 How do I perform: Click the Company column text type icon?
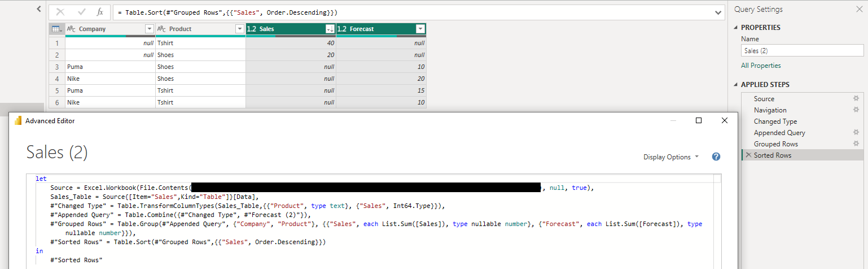point(72,29)
